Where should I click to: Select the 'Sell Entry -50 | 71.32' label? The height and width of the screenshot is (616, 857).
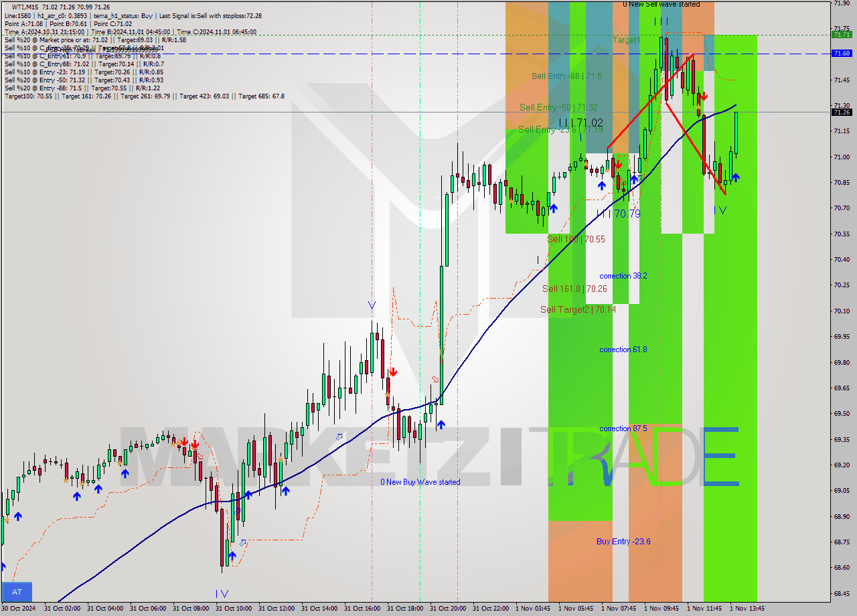558,107
